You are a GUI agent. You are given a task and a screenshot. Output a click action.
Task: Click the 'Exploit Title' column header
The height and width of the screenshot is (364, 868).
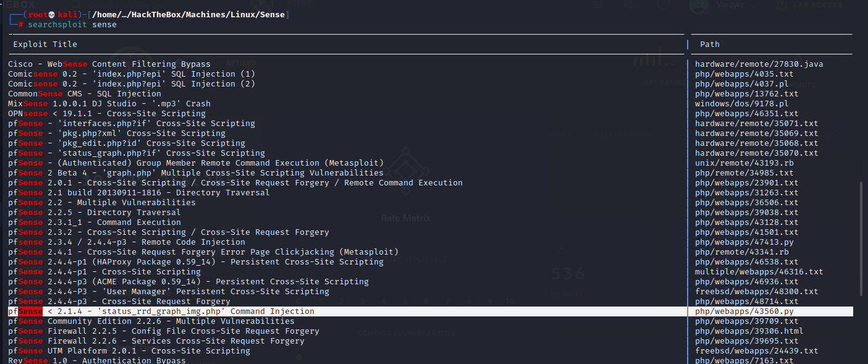pos(45,44)
